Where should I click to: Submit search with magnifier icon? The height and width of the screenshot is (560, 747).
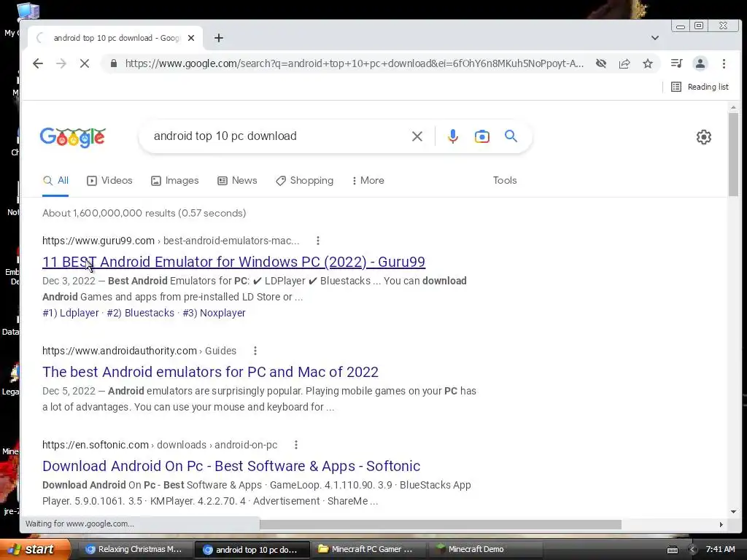click(511, 136)
